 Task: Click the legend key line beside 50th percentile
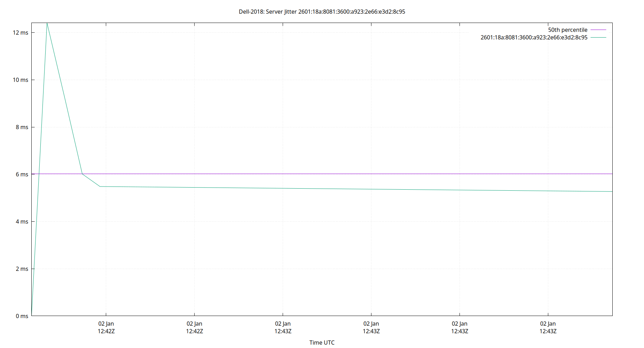tap(598, 30)
